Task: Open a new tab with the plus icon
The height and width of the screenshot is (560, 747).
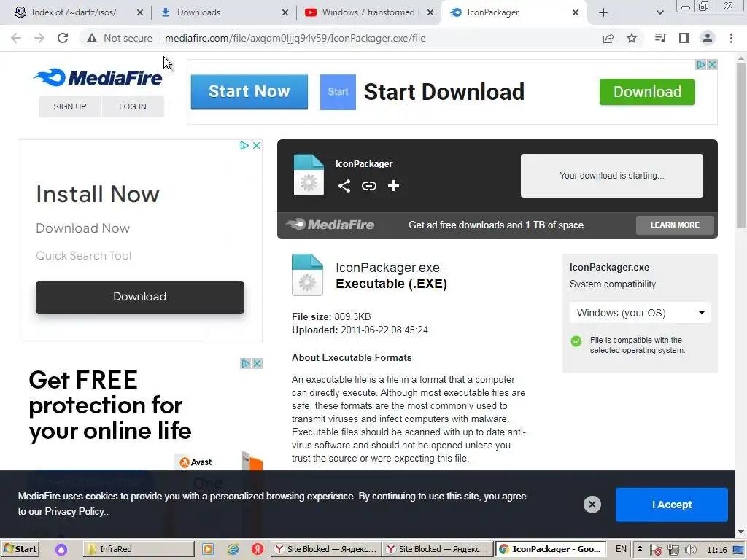Action: 603,12
